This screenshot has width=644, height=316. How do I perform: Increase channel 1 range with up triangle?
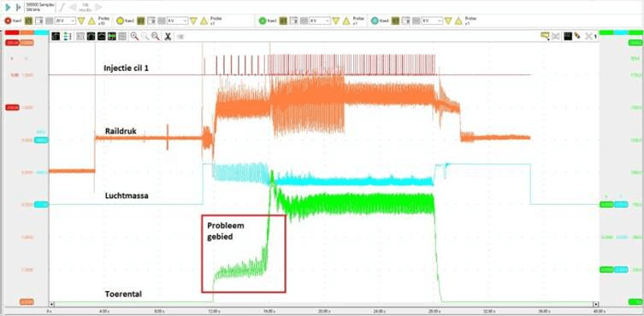92,20
